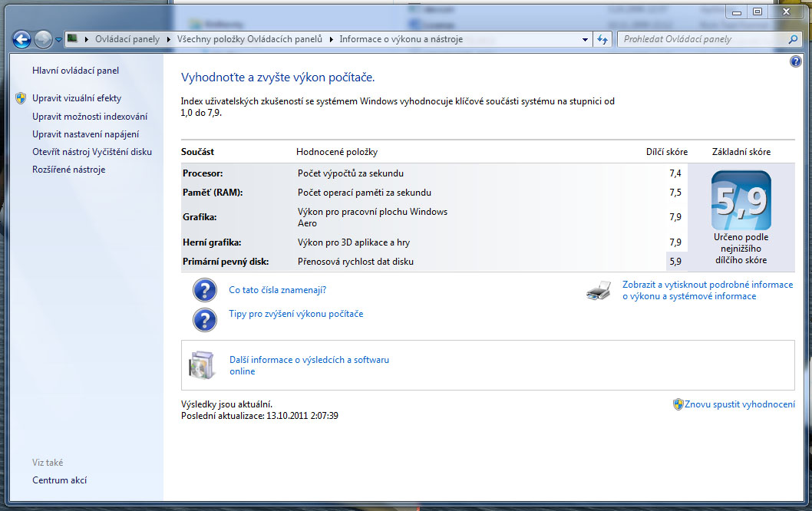Open the recent pages dropdown arrow

(x=58, y=39)
